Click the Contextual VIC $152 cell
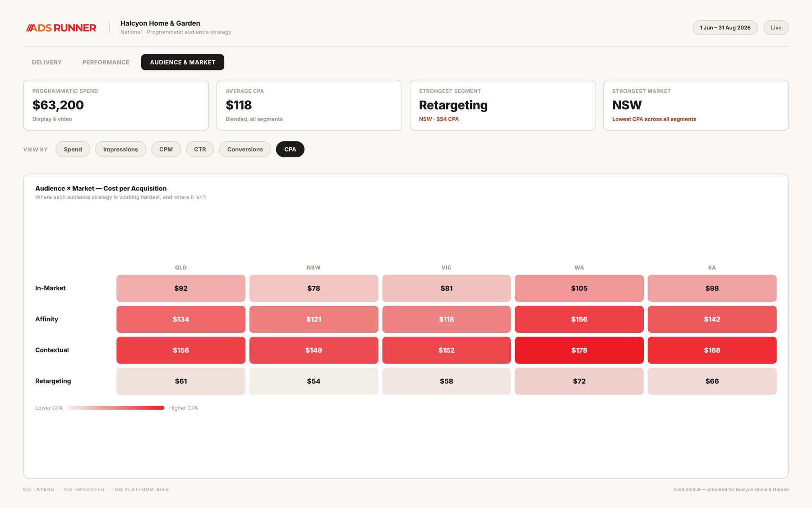This screenshot has height=508, width=812. coord(447,350)
